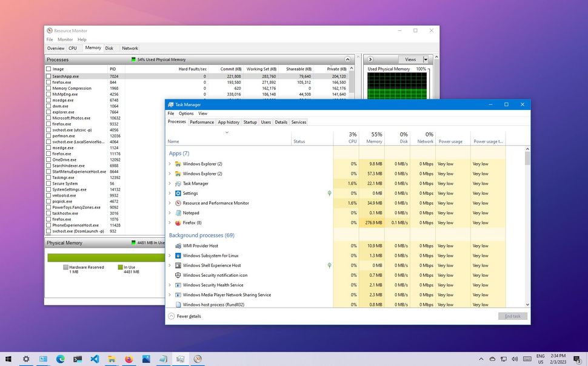Open the Views dropdown in Resource Monitor
Screen dimensions: 588x366
[x=426, y=59]
